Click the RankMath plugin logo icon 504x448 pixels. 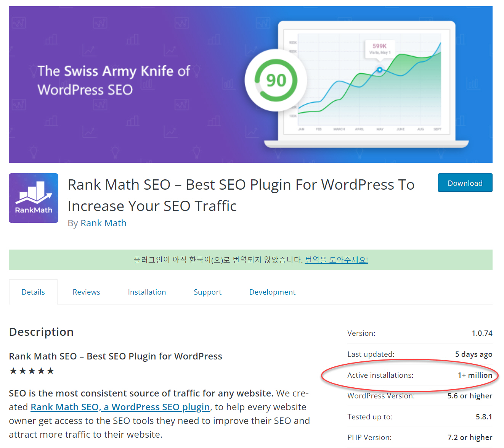[34, 198]
